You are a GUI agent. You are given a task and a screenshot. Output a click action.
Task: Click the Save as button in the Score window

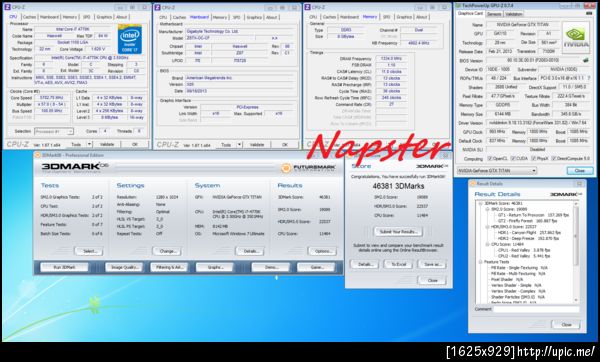click(x=432, y=264)
